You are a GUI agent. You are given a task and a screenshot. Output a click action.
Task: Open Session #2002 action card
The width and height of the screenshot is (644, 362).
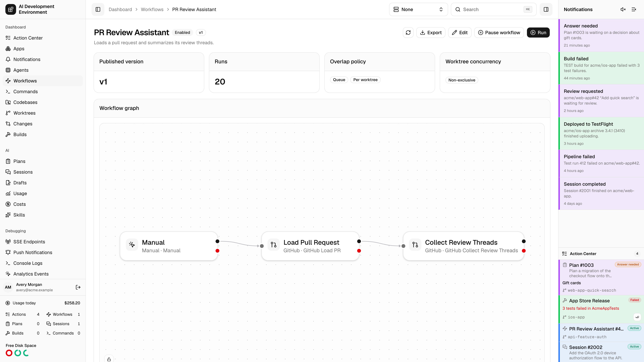point(601,352)
